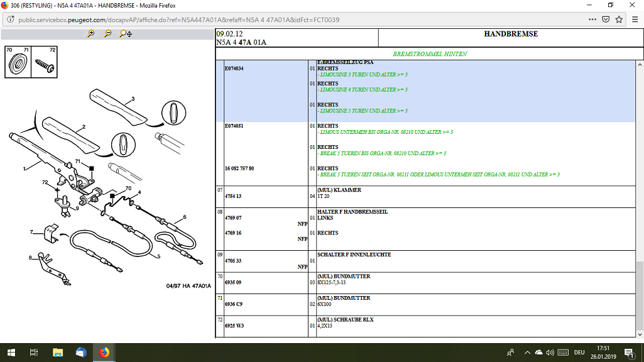The width and height of the screenshot is (644, 362).
Task: Click the zoom in magnifier icon
Action: pos(91,34)
